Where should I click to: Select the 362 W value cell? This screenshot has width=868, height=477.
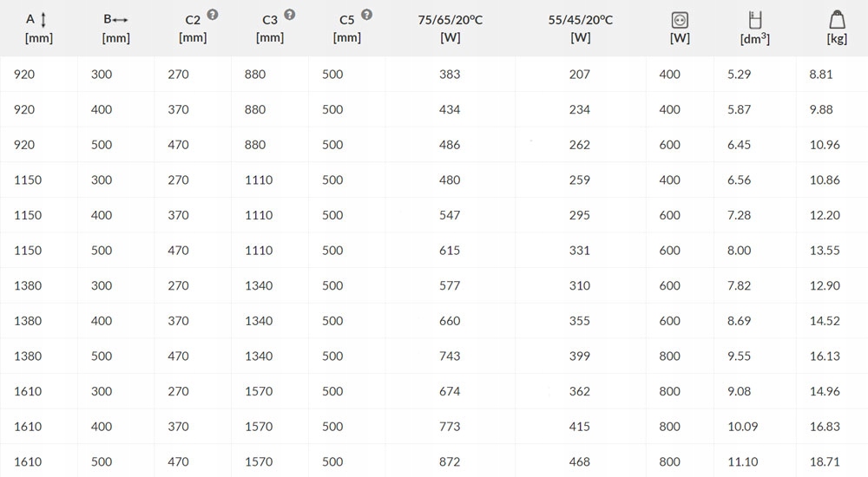[580, 391]
